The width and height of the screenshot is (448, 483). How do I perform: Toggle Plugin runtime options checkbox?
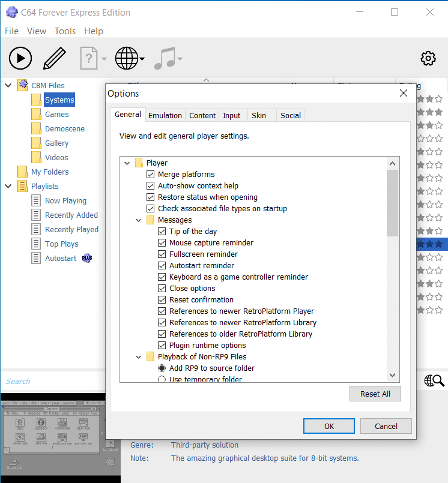tap(162, 346)
